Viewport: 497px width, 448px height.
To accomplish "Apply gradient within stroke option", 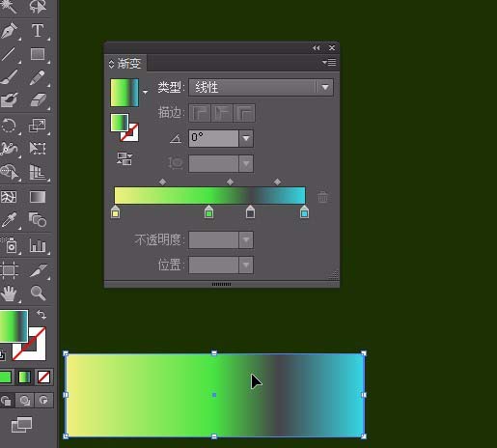I will (200, 113).
